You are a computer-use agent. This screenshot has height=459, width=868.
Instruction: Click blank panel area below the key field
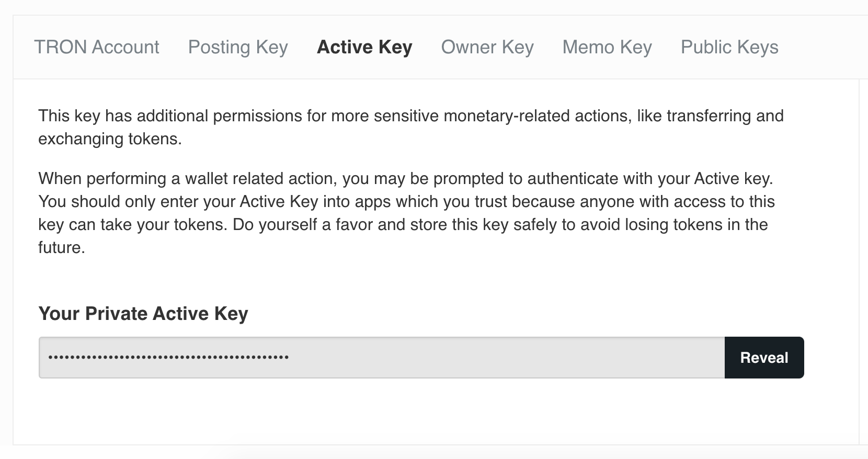[418, 413]
